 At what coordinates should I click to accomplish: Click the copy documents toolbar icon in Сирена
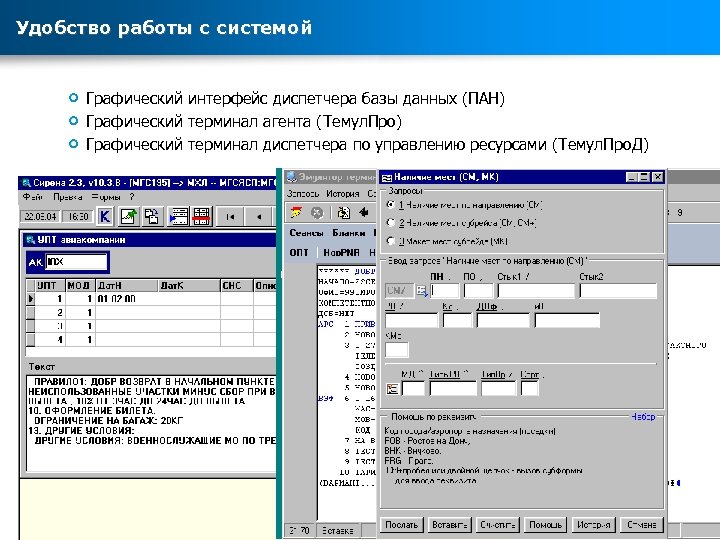pyautogui.click(x=152, y=216)
